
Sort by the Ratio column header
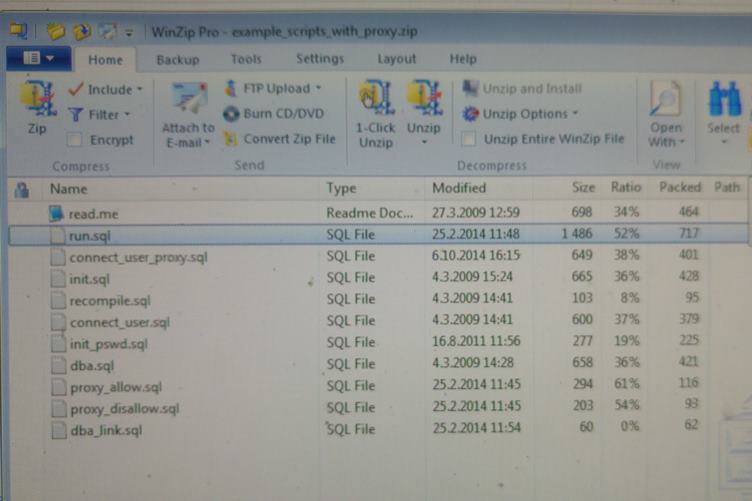626,187
